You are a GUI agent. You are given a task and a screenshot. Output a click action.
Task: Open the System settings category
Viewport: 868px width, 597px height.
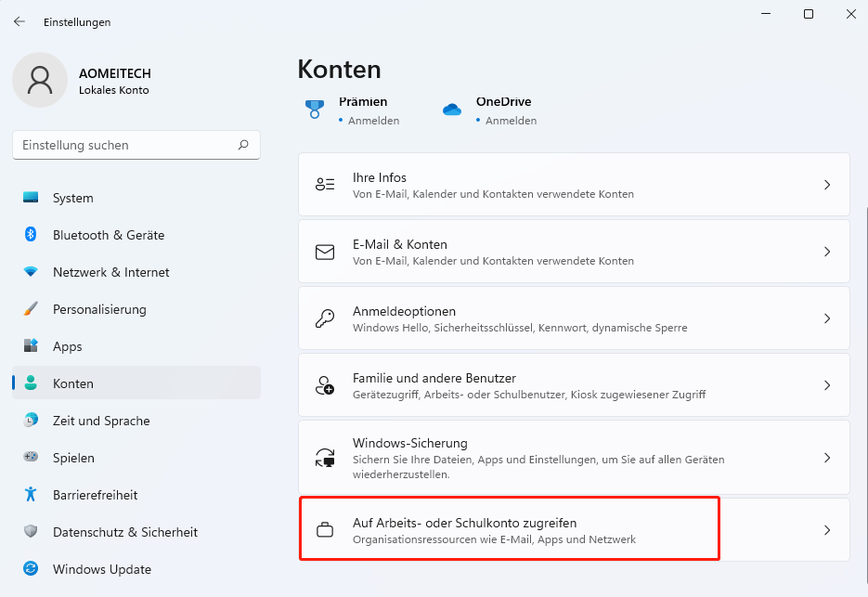pyautogui.click(x=72, y=198)
